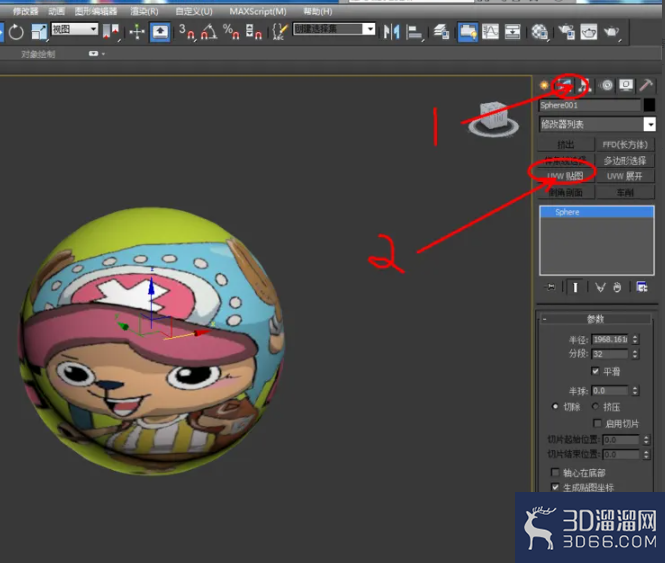Click Edit Named Selection Sets icon
Viewport: 665px width, 563px height.
[279, 32]
